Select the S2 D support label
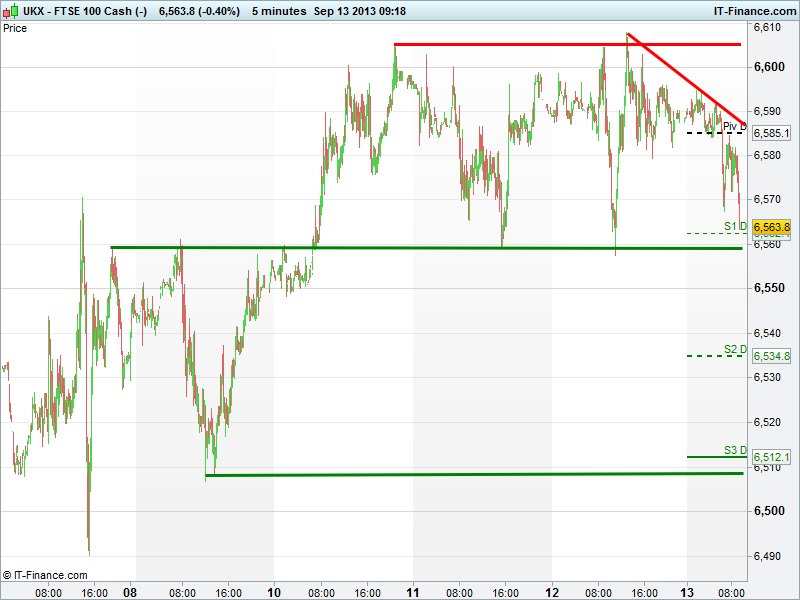This screenshot has width=800, height=600. tap(735, 349)
